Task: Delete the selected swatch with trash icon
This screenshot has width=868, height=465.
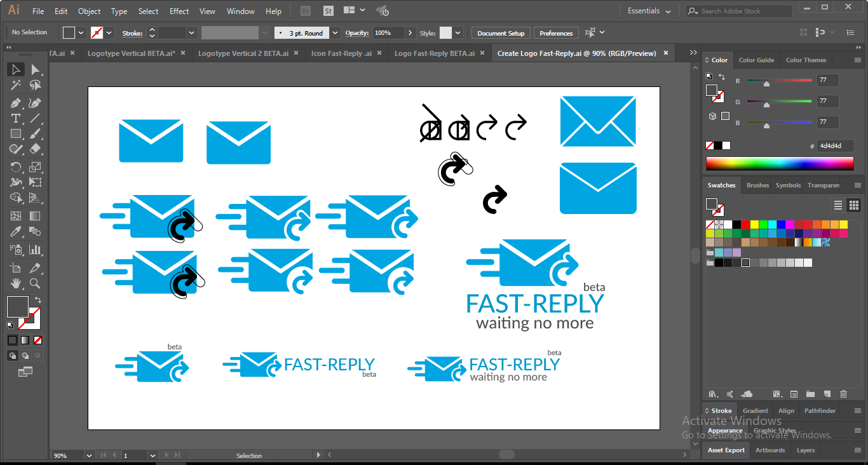Action: [844, 394]
